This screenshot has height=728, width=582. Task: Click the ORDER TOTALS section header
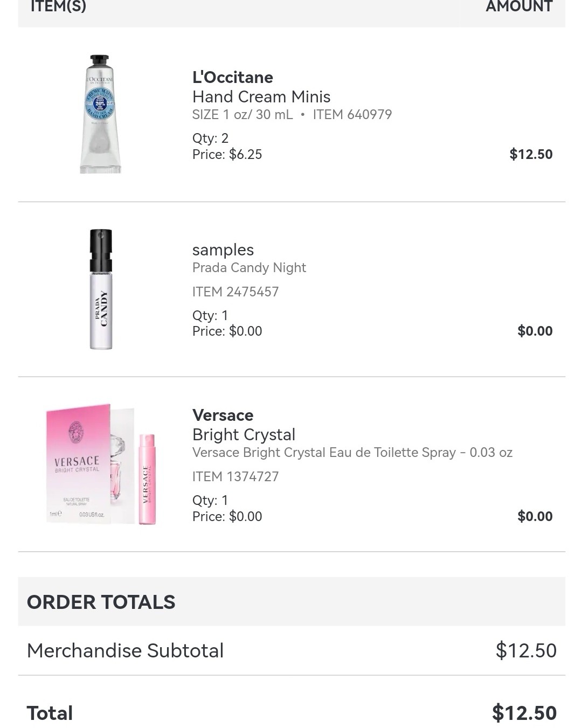pyautogui.click(x=101, y=602)
